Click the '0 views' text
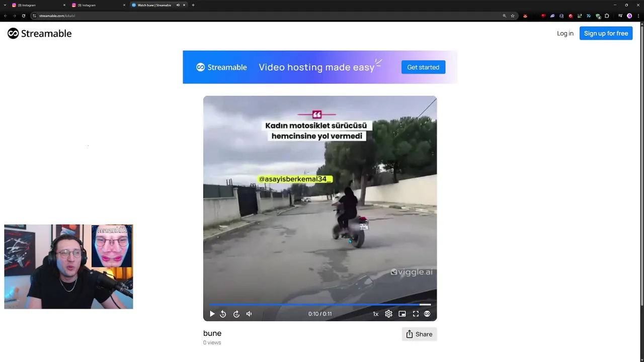The image size is (644, 362). [x=212, y=343]
